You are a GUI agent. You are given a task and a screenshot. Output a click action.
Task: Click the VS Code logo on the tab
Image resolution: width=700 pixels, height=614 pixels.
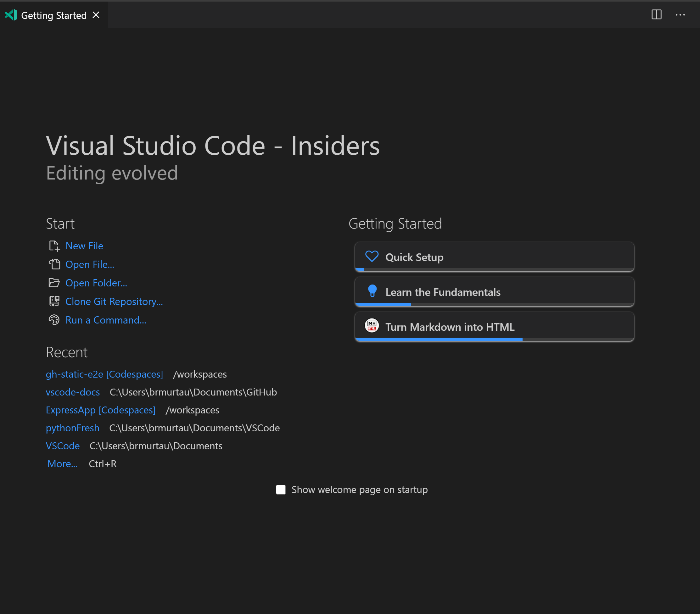click(11, 15)
